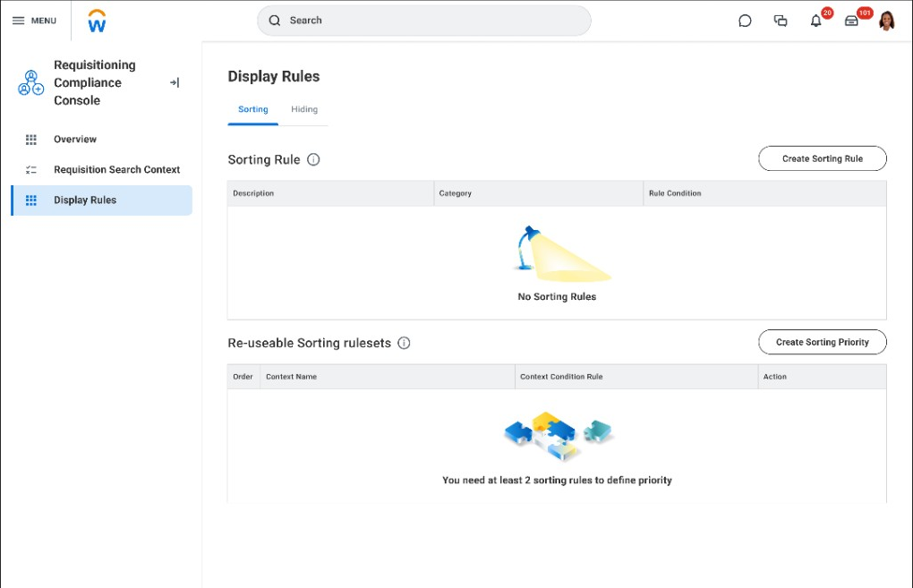Go to the Overview sidebar item

(101, 139)
